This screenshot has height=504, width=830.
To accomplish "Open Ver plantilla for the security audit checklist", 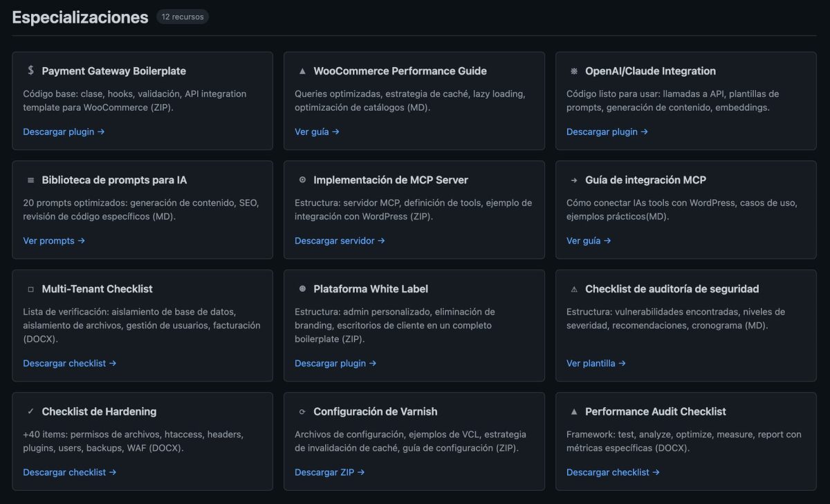I will [x=596, y=363].
